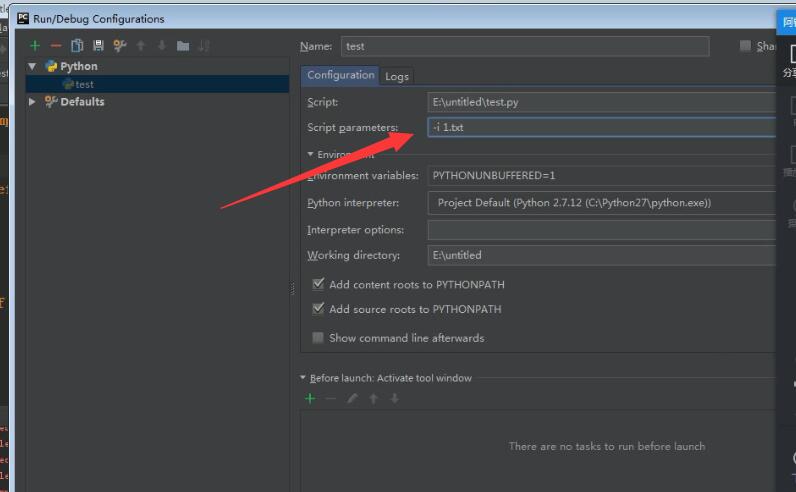Move before launch task down
The image size is (796, 492).
tap(394, 399)
